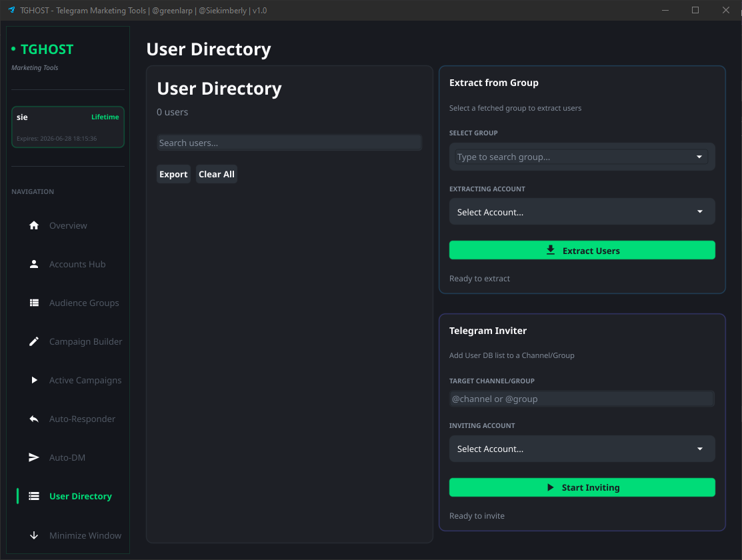Viewport: 742px width, 560px height.
Task: Begin inviting with Start Inviting
Action: tap(582, 487)
